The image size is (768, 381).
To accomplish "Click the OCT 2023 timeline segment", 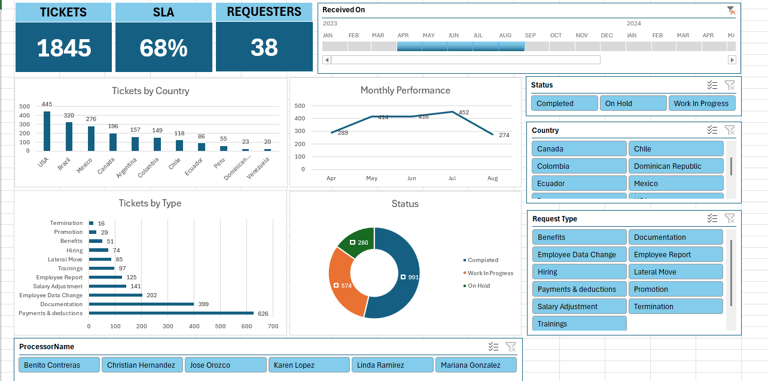I will pos(562,47).
